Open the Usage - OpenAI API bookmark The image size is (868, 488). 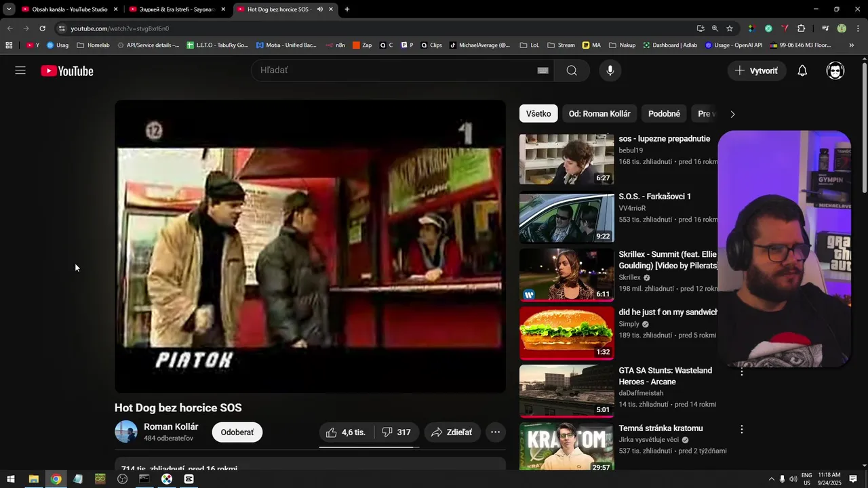pyautogui.click(x=734, y=45)
